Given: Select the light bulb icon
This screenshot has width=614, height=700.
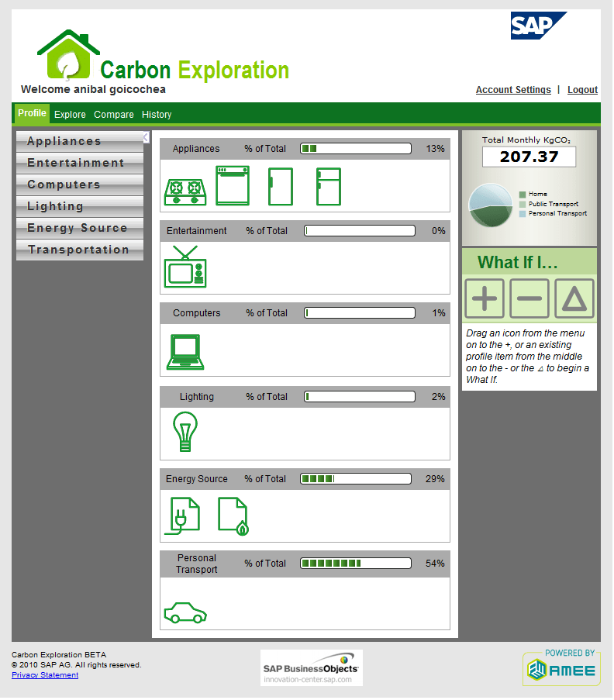Looking at the screenshot, I should tap(185, 432).
